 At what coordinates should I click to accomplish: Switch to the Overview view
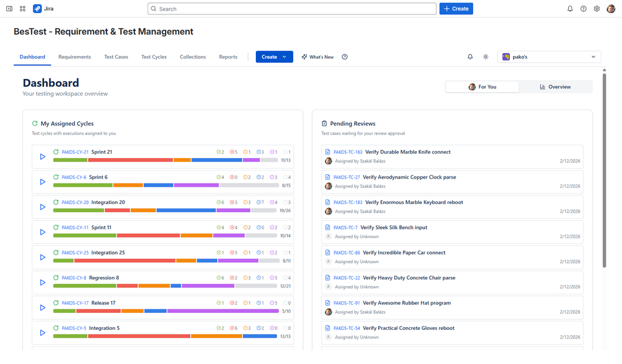[555, 87]
